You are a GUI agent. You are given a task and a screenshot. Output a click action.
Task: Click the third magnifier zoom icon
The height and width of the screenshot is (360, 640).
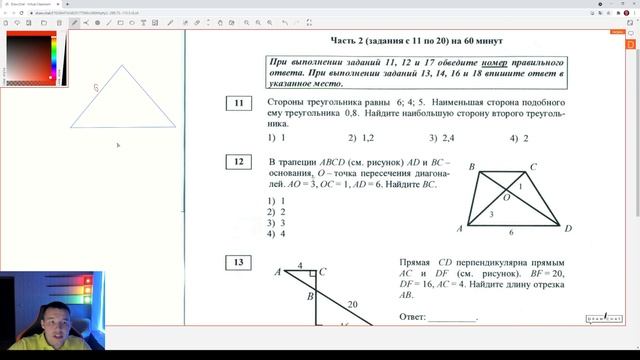[x=270, y=23]
